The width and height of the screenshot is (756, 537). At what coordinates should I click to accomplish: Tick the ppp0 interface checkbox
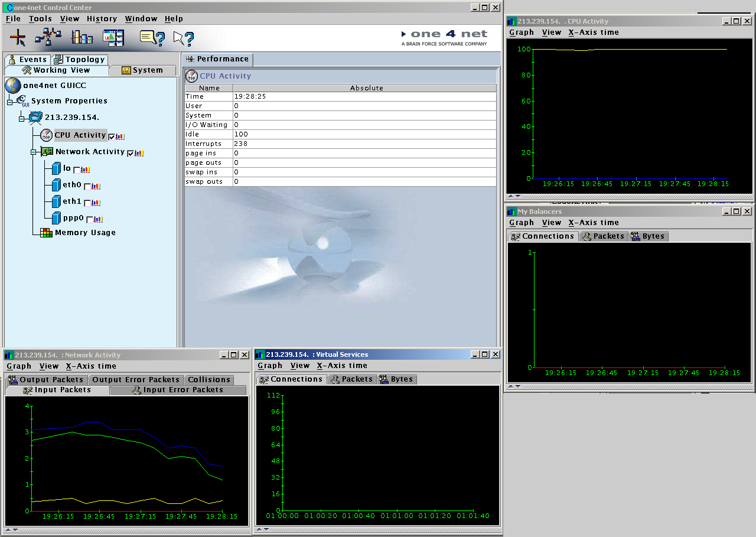coord(90,219)
